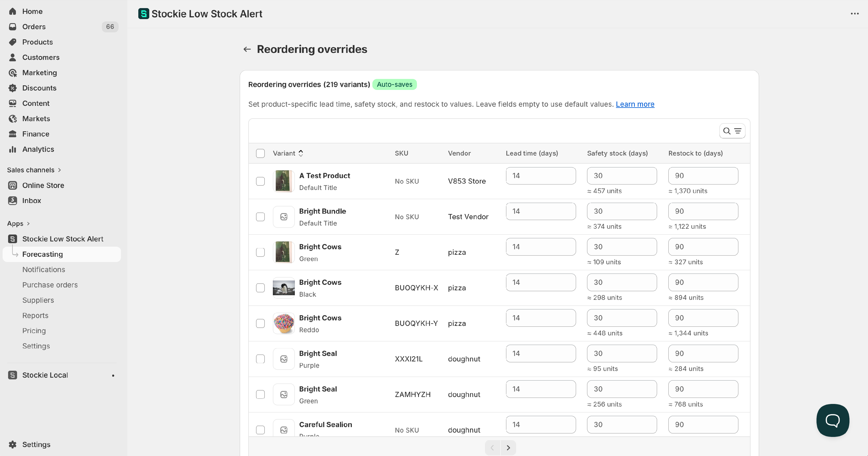Screen dimensions: 868x456
Task: Click Bright Bundle lead time field
Action: [540, 211]
